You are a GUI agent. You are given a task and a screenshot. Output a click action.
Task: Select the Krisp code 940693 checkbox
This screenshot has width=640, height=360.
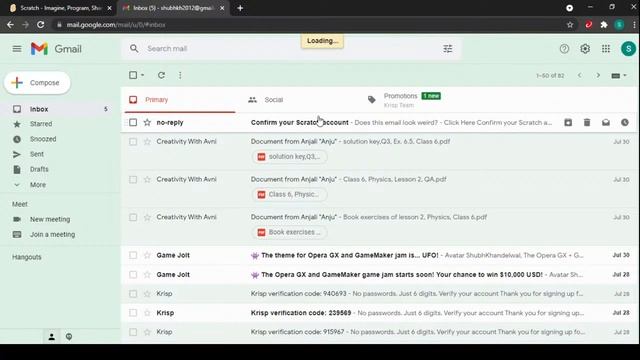pos(133,294)
